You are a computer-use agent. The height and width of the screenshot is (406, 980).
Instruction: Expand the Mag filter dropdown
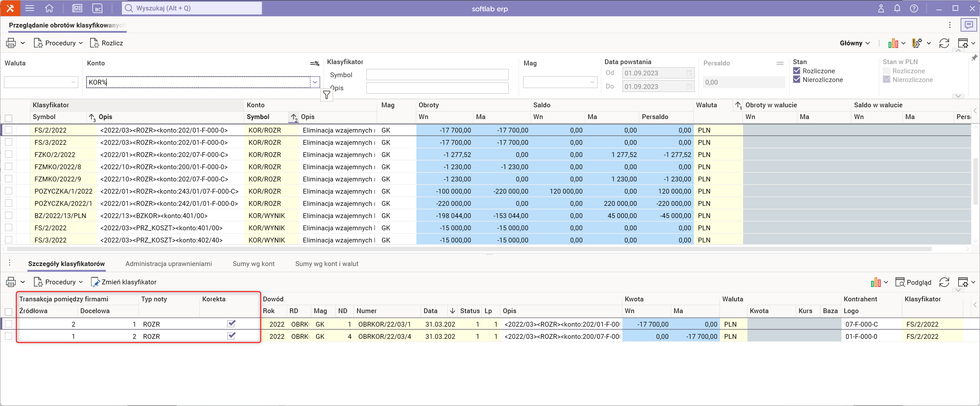tap(592, 82)
